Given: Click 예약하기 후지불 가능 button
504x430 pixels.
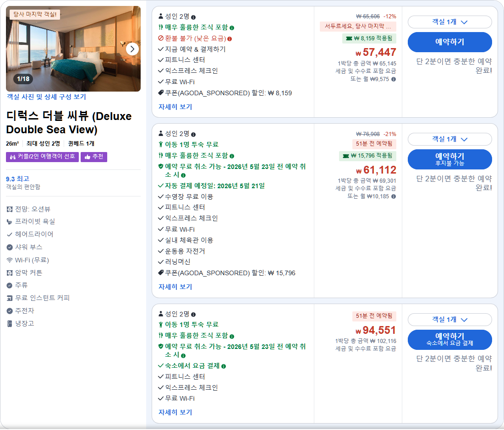Looking at the screenshot, I should coord(449,159).
